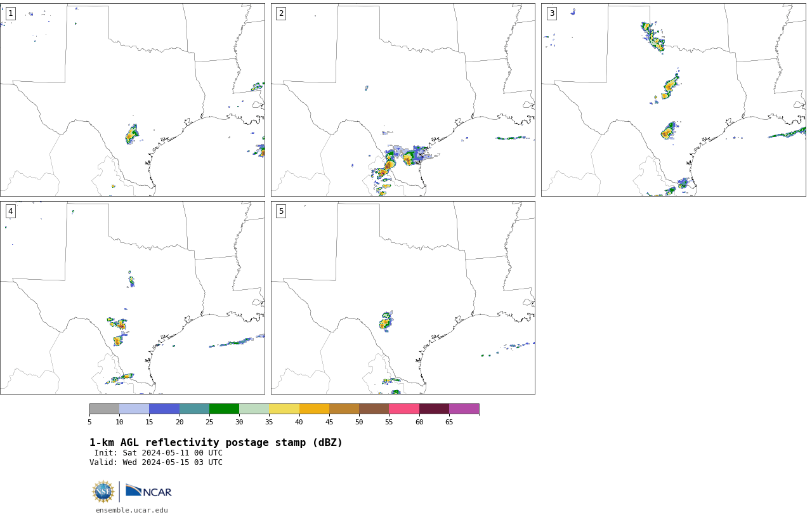Click the NSF logo
The height and width of the screenshot is (517, 812).
coord(103,492)
